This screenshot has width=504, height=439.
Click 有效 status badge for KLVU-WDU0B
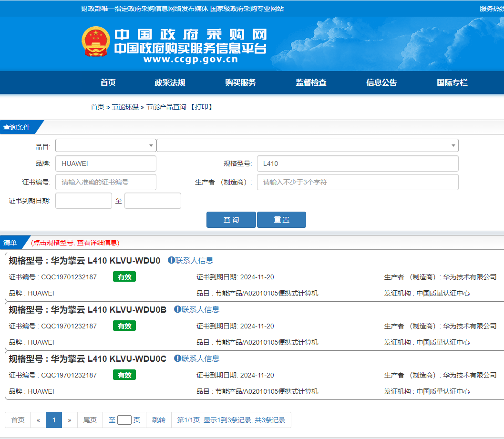pos(124,326)
